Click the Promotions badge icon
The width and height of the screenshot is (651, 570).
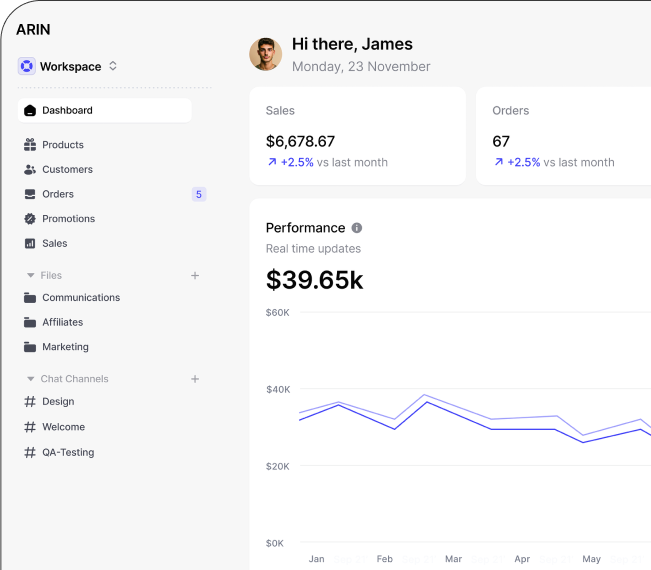click(30, 219)
